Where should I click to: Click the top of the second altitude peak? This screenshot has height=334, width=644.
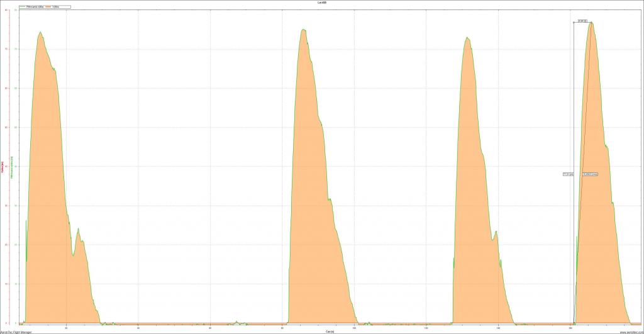(303, 30)
